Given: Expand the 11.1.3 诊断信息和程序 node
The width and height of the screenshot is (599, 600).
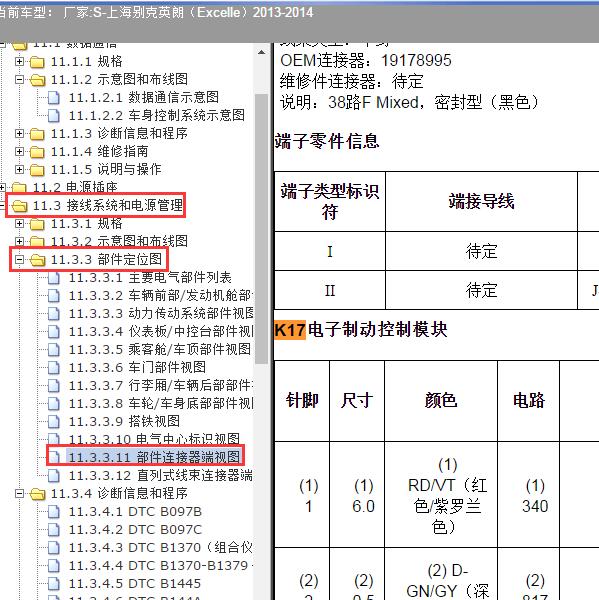Looking at the screenshot, I should click(19, 133).
